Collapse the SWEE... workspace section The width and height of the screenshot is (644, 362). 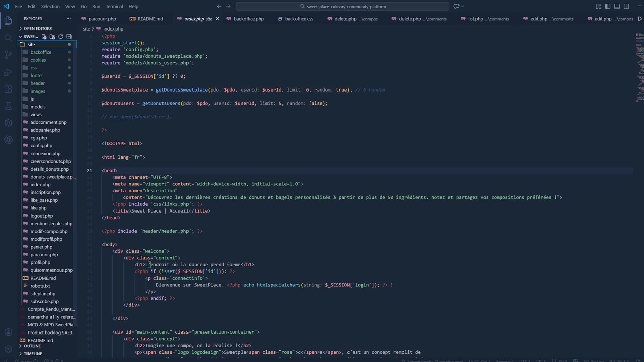click(29, 37)
